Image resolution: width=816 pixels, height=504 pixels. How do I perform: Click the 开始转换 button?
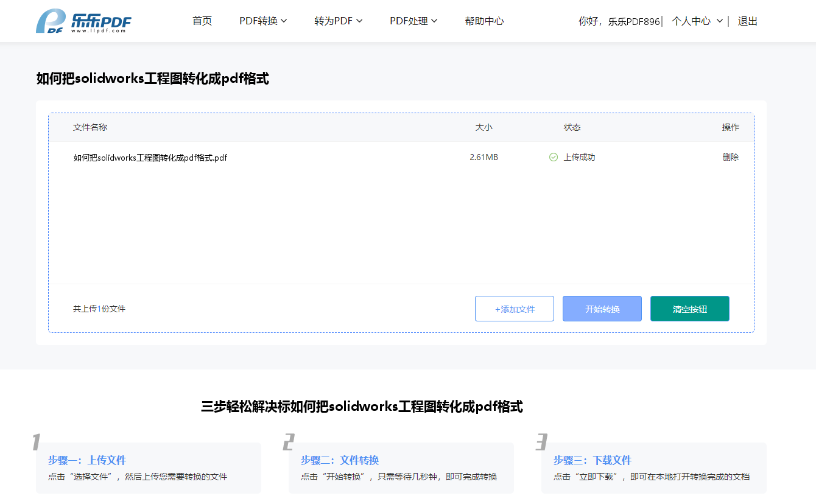(x=602, y=309)
